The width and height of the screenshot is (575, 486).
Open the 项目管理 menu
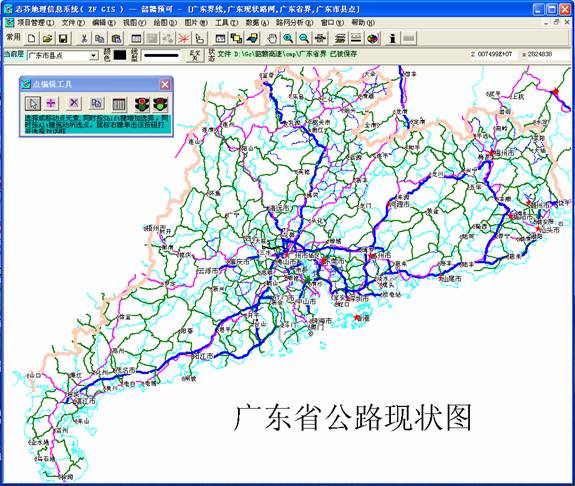point(35,23)
